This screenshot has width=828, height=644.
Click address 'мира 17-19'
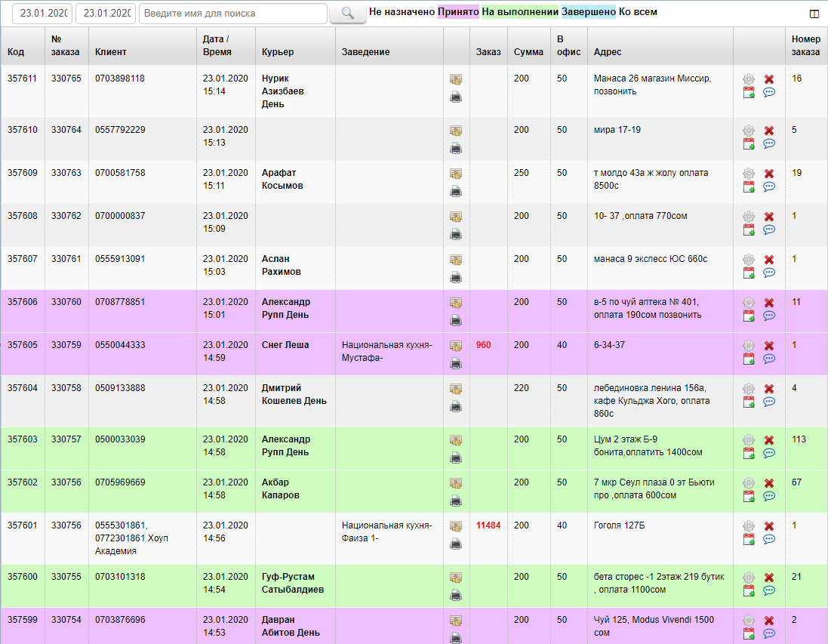coord(617,130)
